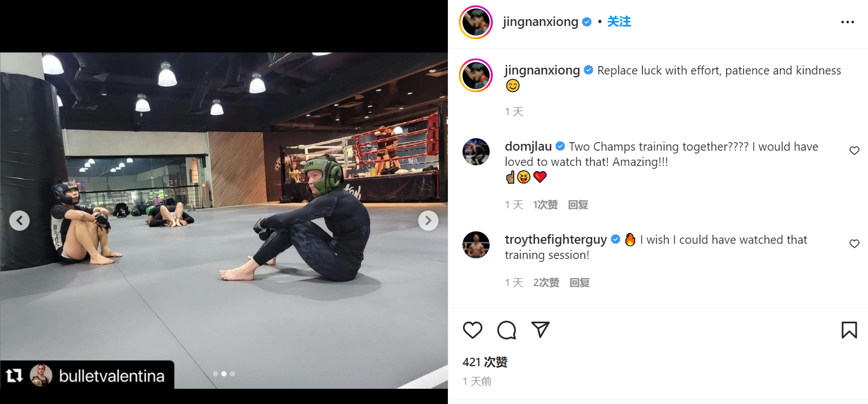Open domjlau's profile username link
The height and width of the screenshot is (404, 868).
pos(528,147)
